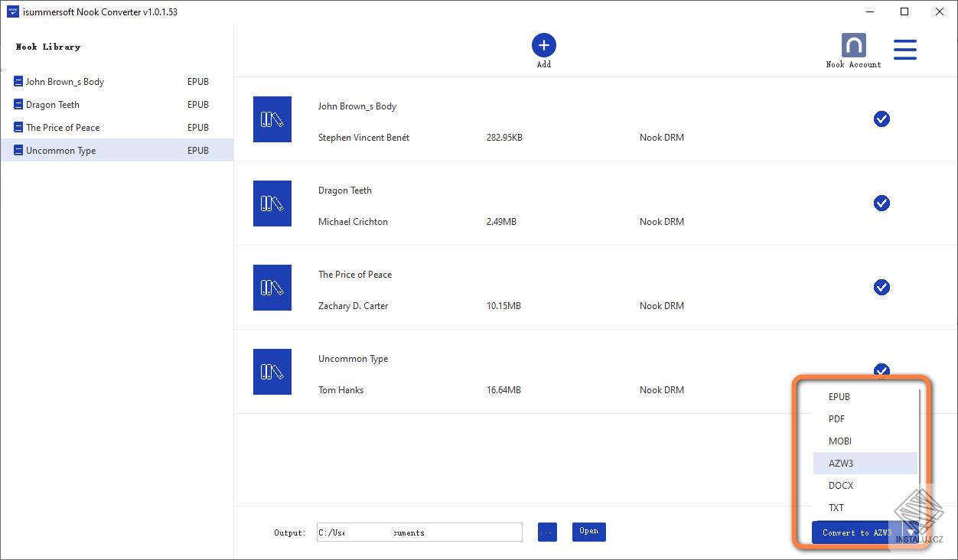Image resolution: width=958 pixels, height=560 pixels.
Task: Click book cover icon for John Brown_s Body
Action: pos(272,119)
